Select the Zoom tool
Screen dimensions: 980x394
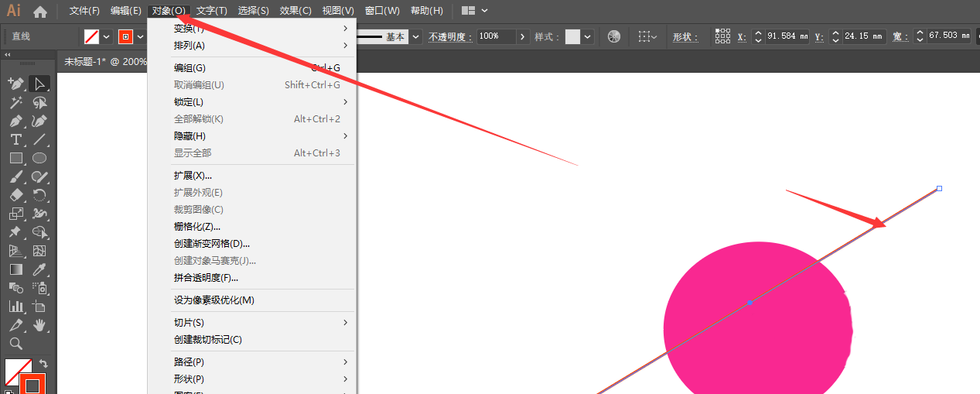pos(15,344)
